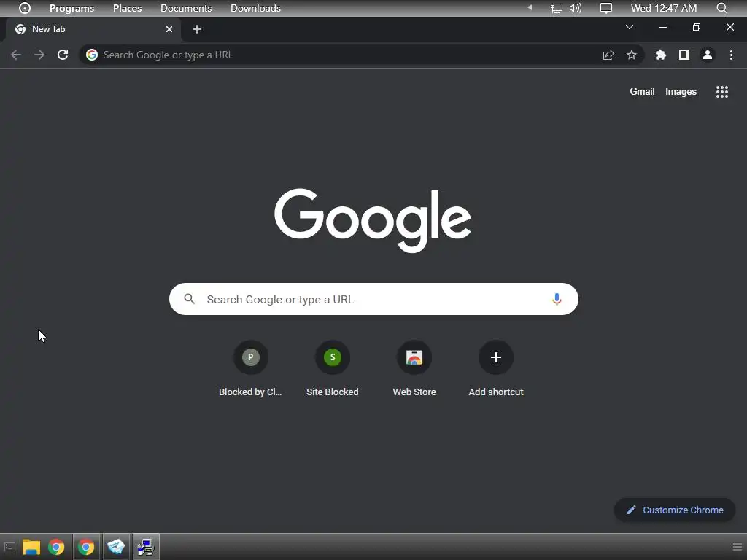Share this page via the share icon
The height and width of the screenshot is (560, 747).
pos(608,55)
